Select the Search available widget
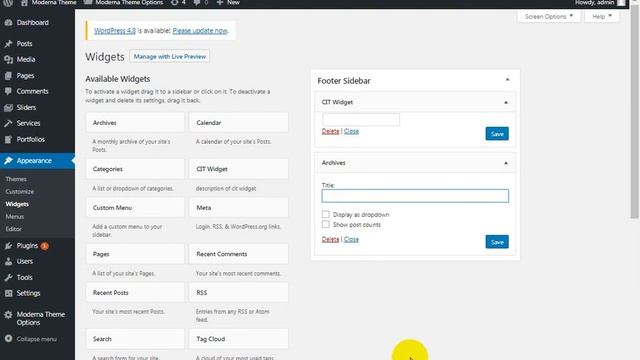Screen dimensions: 640x360 (135, 339)
